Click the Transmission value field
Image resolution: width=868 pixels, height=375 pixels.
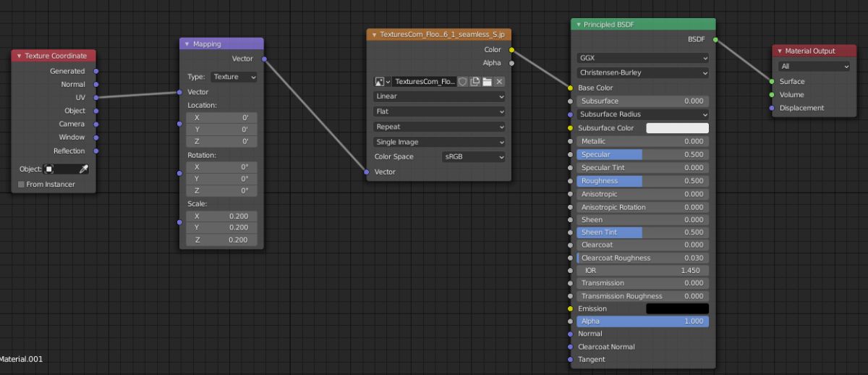point(643,283)
